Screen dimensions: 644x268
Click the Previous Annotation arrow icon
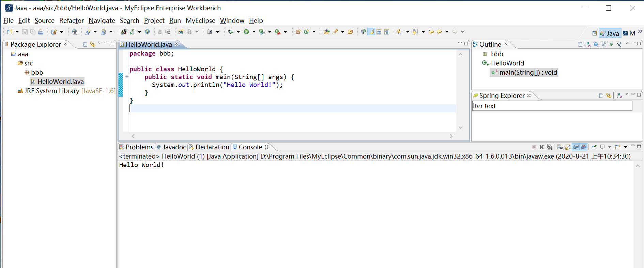[415, 32]
